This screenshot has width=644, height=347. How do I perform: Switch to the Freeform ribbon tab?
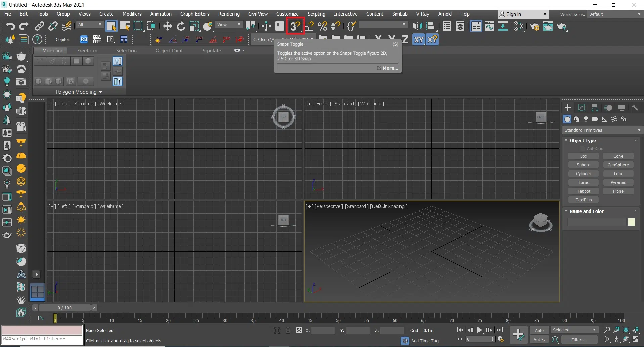[x=87, y=51]
